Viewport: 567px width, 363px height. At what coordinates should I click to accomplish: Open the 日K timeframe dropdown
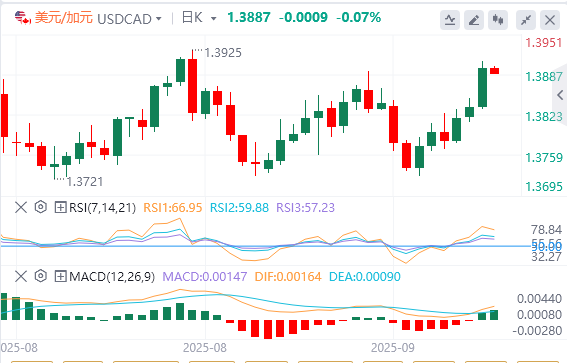199,18
